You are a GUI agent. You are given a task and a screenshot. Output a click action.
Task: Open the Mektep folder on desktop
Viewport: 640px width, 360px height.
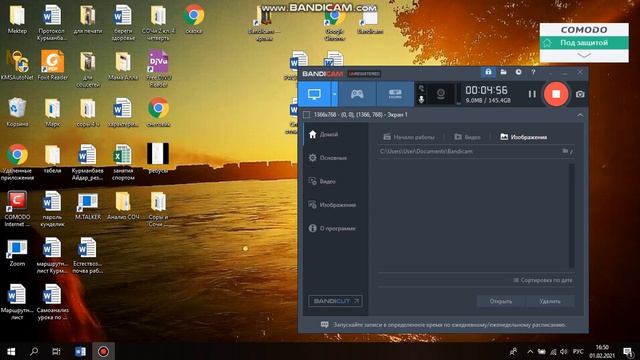pyautogui.click(x=17, y=20)
